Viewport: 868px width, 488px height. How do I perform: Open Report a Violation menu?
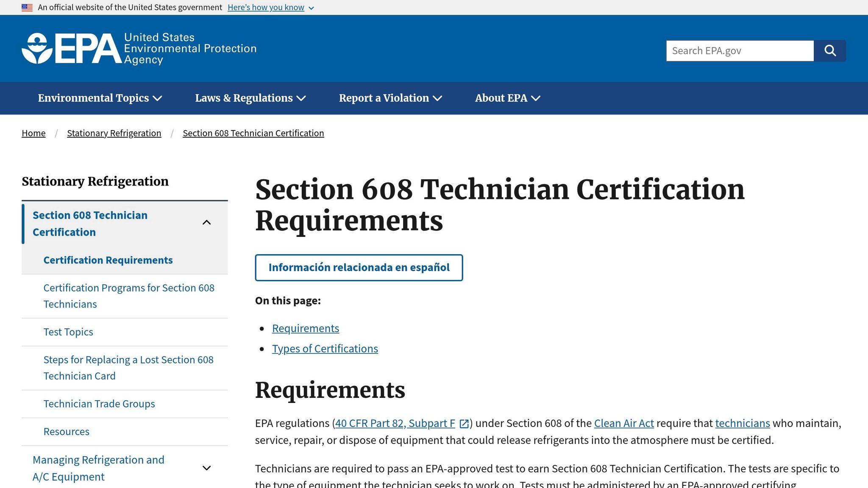coord(390,98)
